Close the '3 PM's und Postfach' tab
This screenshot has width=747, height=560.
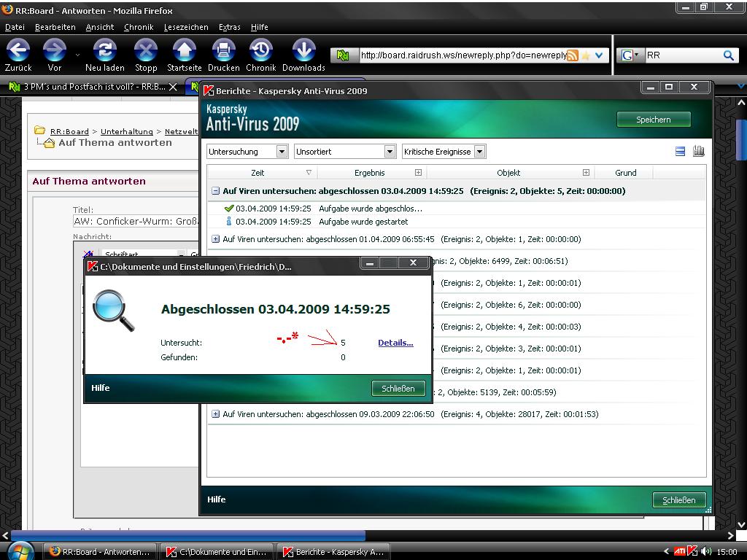[x=173, y=87]
